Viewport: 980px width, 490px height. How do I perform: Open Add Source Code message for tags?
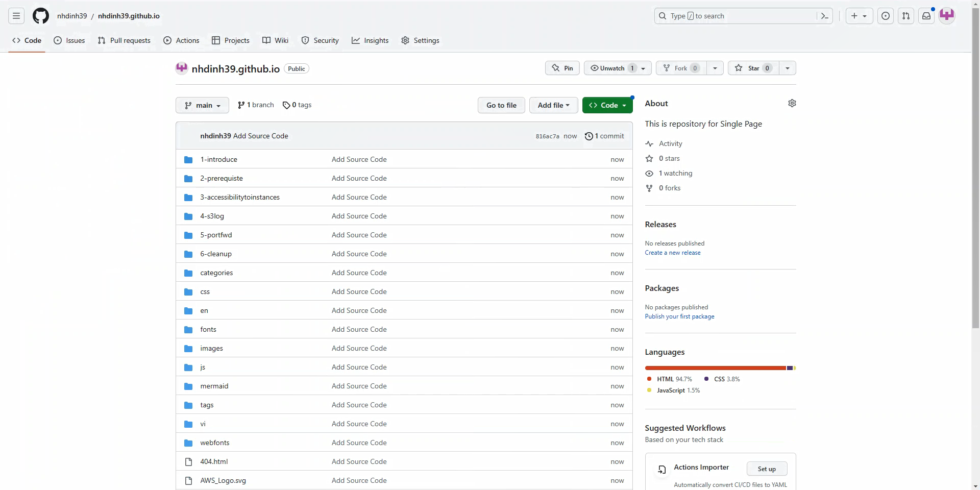point(359,405)
